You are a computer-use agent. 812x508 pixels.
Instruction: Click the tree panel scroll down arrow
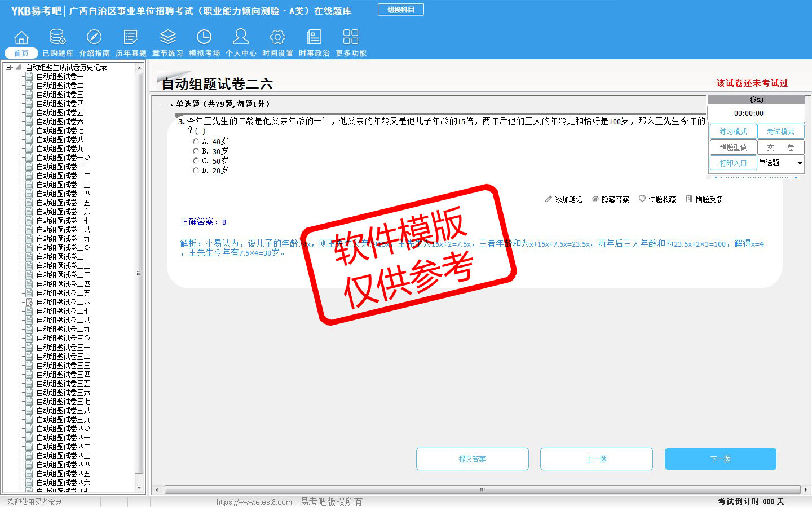(x=139, y=487)
